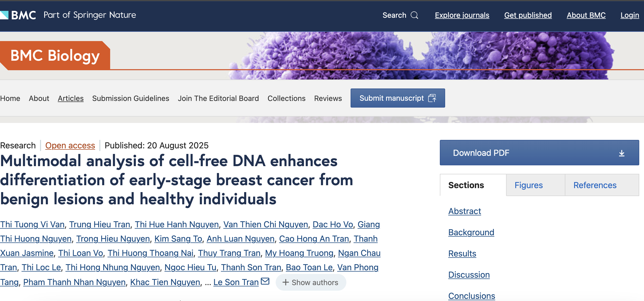Open the BMC Biology journal banner
Screen dimensions: 644x301
[x=55, y=55]
